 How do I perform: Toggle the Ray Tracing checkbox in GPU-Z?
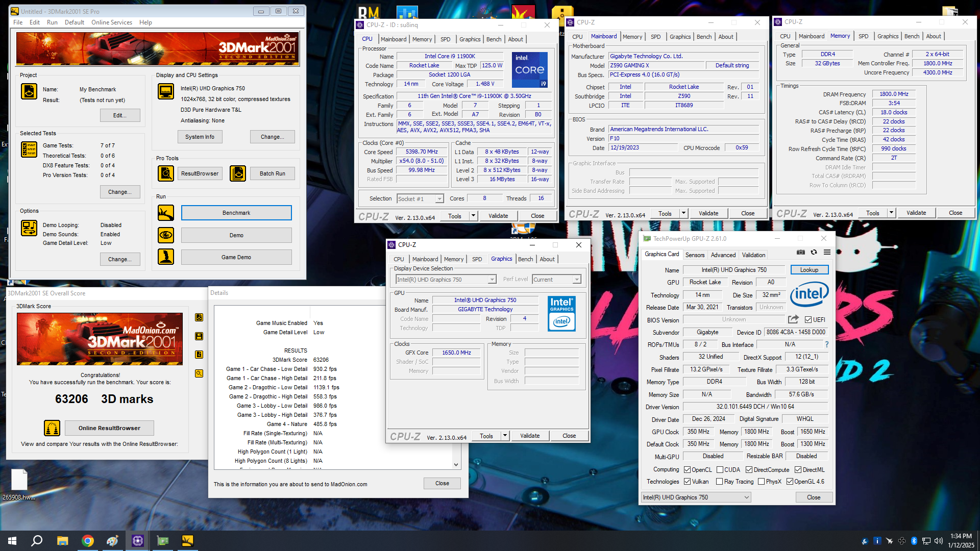[719, 482]
